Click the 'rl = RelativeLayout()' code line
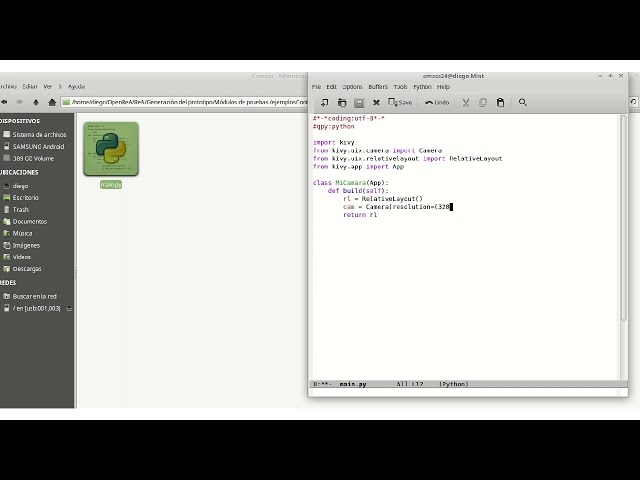 [x=383, y=199]
